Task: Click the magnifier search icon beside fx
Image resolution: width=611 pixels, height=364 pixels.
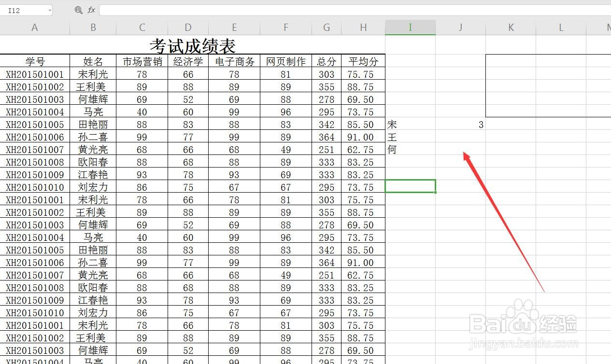Action: [x=79, y=10]
